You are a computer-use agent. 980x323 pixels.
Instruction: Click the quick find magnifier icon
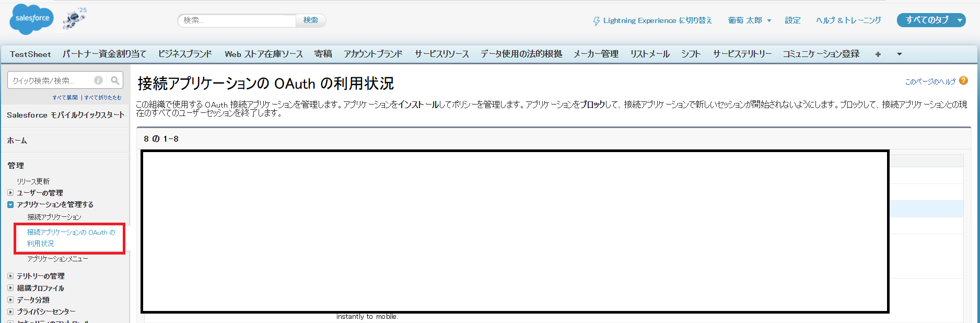tap(115, 80)
